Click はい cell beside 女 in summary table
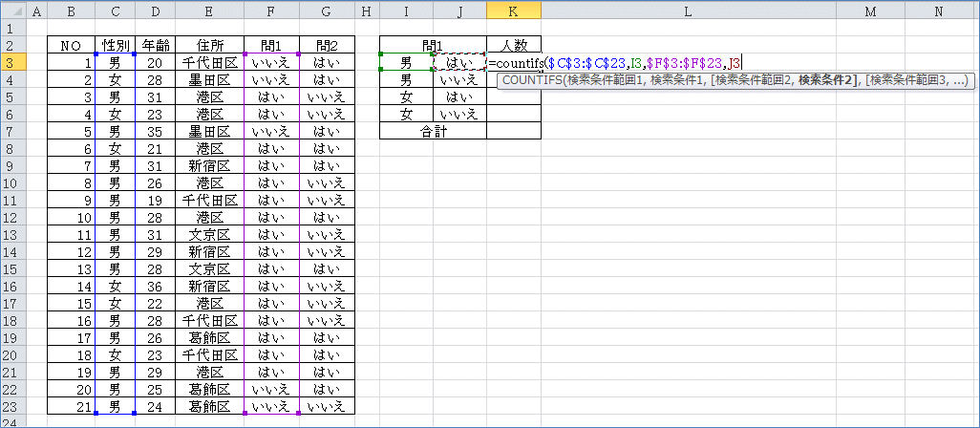980x428 pixels. [459, 96]
